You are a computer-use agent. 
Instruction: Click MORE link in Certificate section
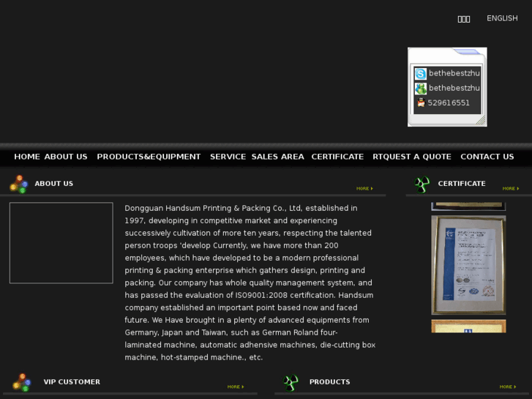pos(511,188)
